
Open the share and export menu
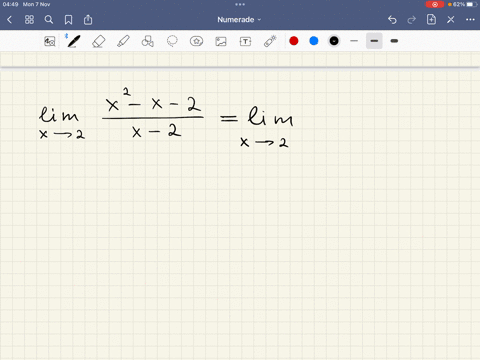point(88,19)
